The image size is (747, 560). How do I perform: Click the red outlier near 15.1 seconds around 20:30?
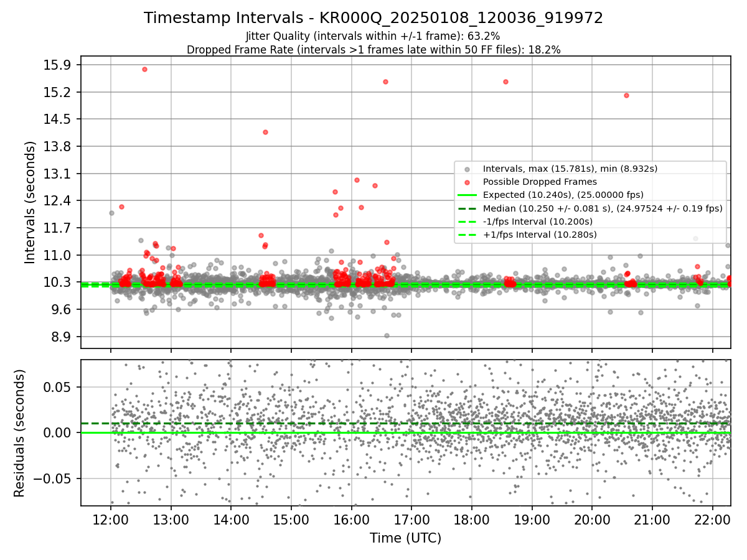point(626,95)
